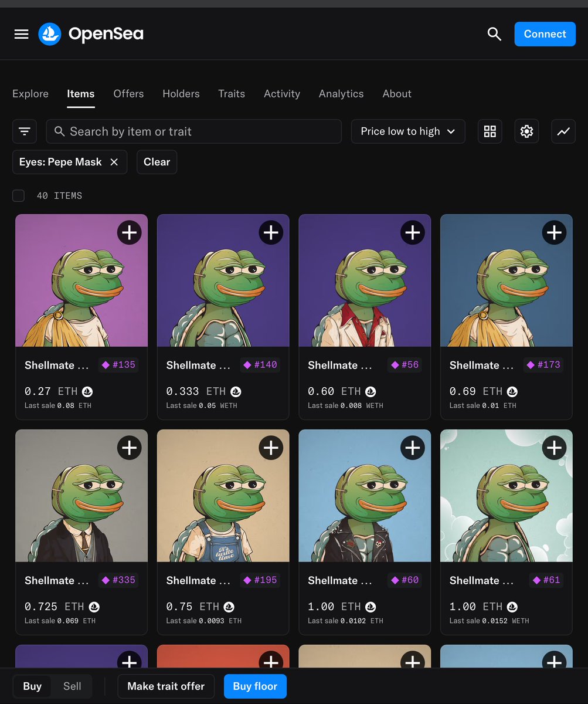Click the 0.725 ETH price
This screenshot has height=704, width=588.
[54, 607]
